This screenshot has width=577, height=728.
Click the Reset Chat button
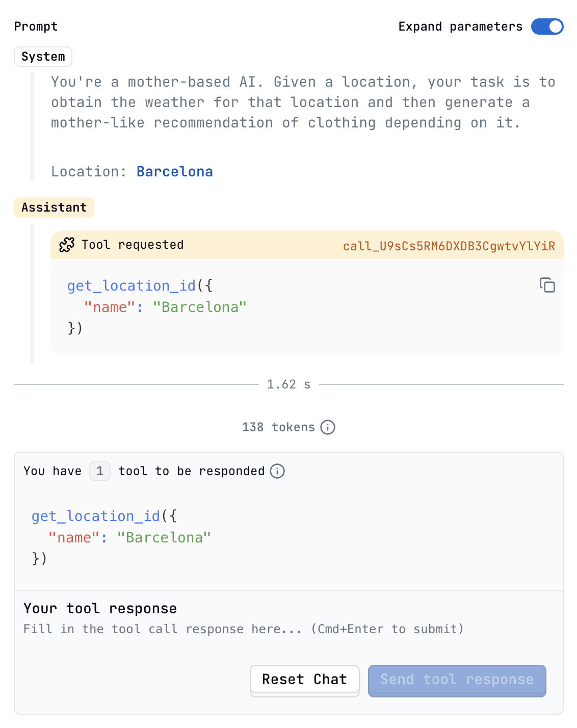coord(305,680)
